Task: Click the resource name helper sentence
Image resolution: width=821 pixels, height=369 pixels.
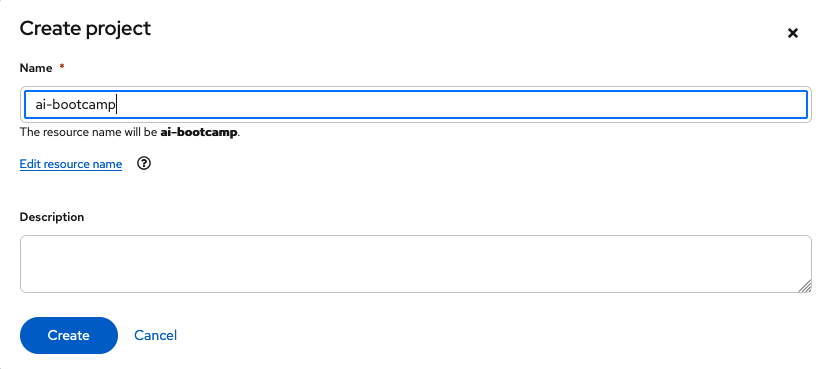Action: click(x=130, y=132)
